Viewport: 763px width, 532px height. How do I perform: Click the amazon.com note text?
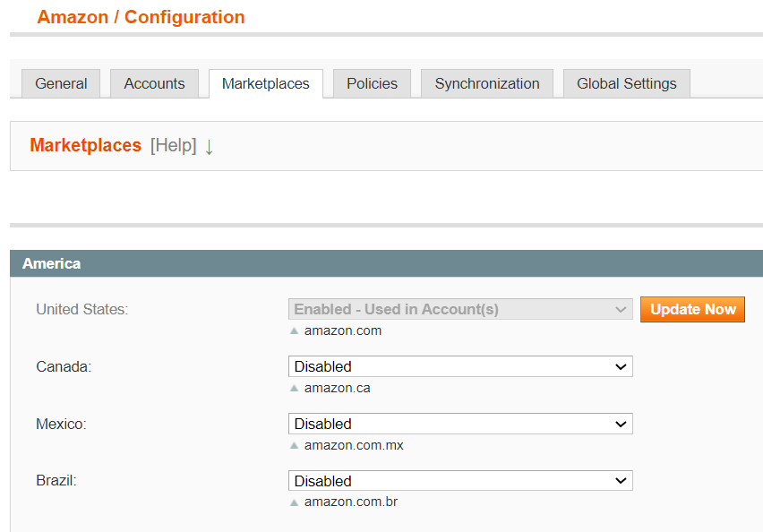[343, 331]
